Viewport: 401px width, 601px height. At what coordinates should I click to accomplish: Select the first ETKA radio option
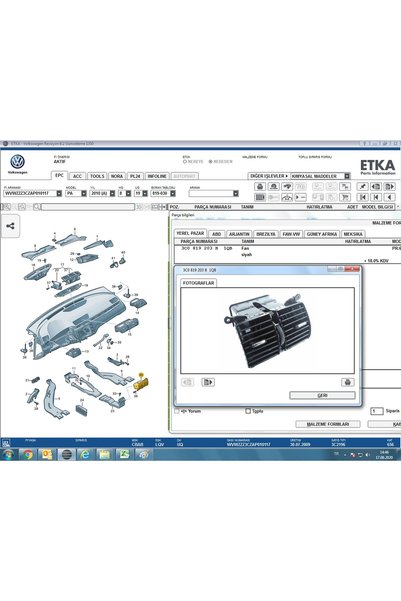[x=185, y=162]
